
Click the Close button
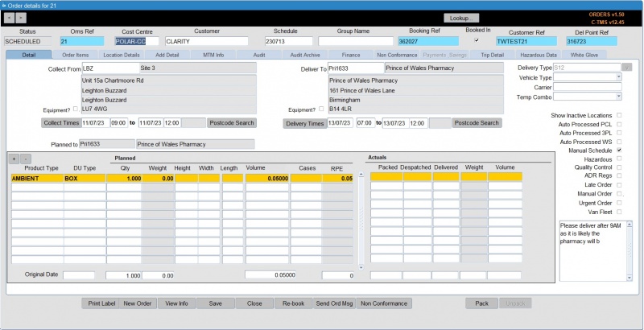(x=254, y=303)
